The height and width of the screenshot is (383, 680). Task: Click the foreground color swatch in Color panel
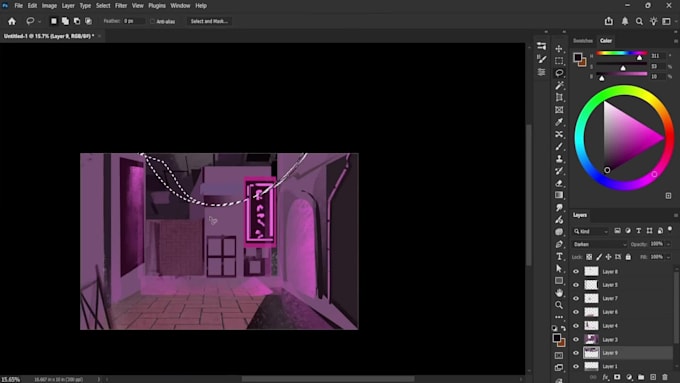tap(578, 57)
